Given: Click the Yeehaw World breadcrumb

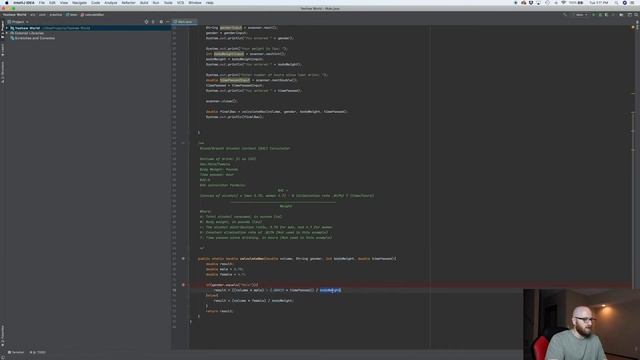Looking at the screenshot, I should click(x=15, y=15).
